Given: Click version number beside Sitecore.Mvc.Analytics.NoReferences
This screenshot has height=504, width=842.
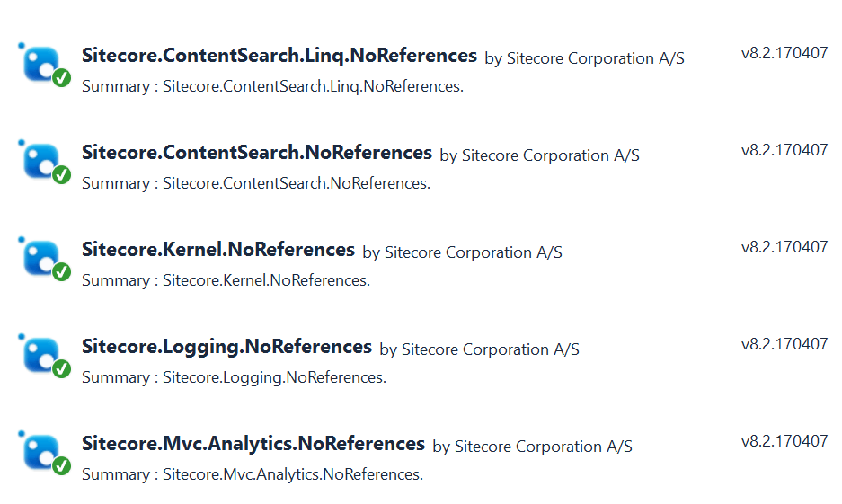Looking at the screenshot, I should point(784,441).
